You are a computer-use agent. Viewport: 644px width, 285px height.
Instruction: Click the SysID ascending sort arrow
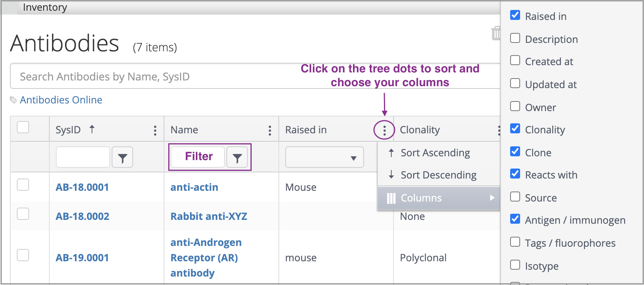(92, 129)
